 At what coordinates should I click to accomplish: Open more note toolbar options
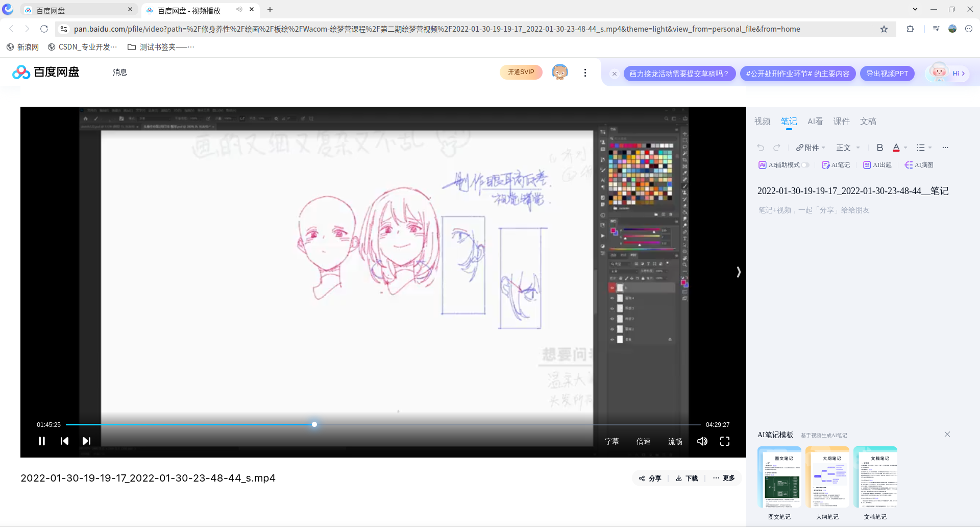[945, 148]
